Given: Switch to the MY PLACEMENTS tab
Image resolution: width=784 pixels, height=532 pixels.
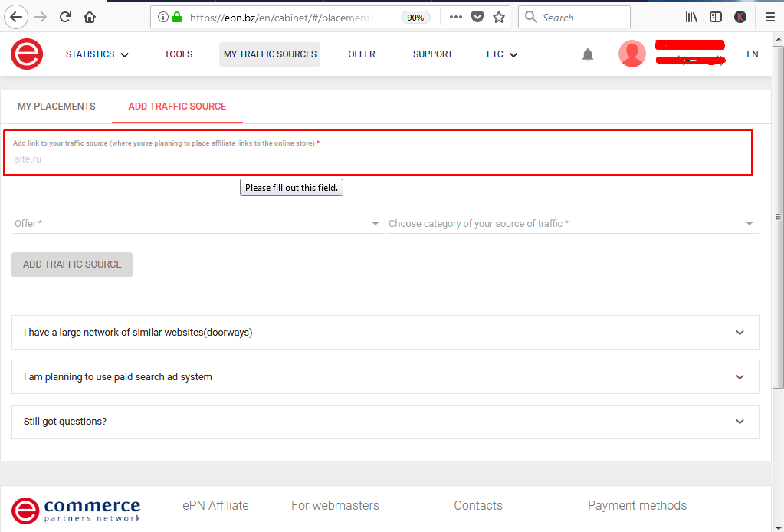Looking at the screenshot, I should click(x=56, y=106).
